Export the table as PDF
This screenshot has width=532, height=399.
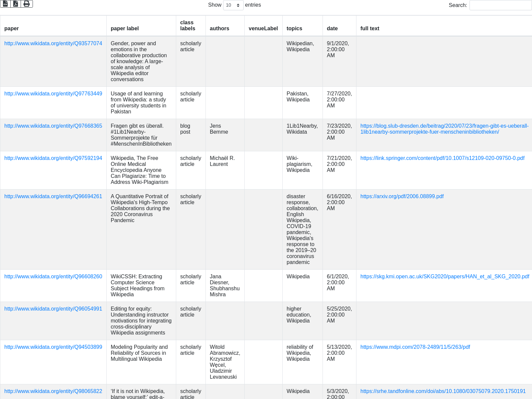[x=16, y=4]
